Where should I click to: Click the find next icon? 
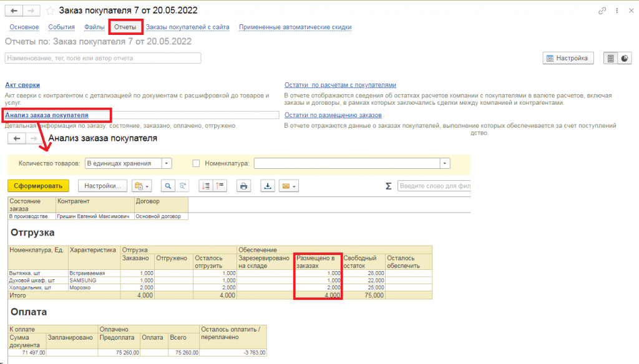(183, 186)
